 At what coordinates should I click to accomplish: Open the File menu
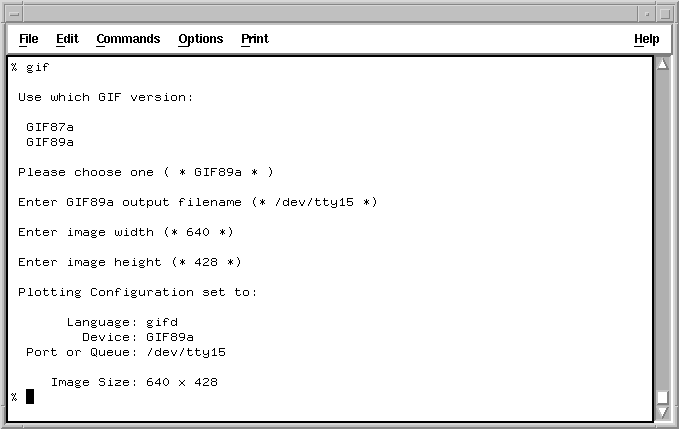[29, 39]
